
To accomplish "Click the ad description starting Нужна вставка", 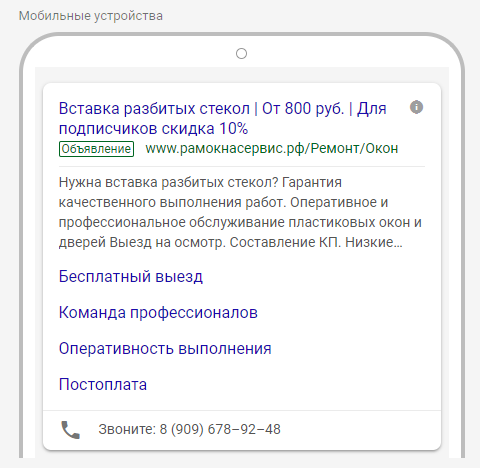I will tap(240, 212).
